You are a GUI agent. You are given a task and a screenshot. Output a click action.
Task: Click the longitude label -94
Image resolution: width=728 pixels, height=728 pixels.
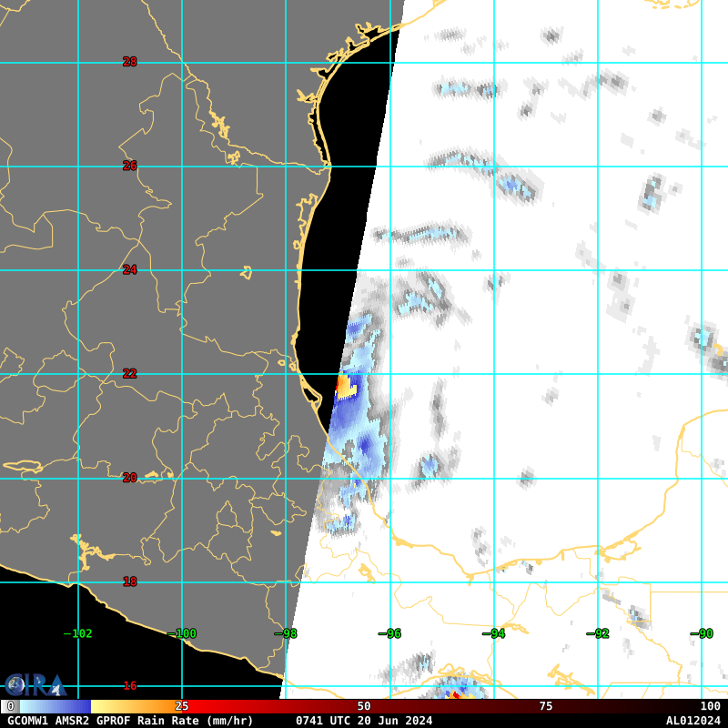[493, 633]
